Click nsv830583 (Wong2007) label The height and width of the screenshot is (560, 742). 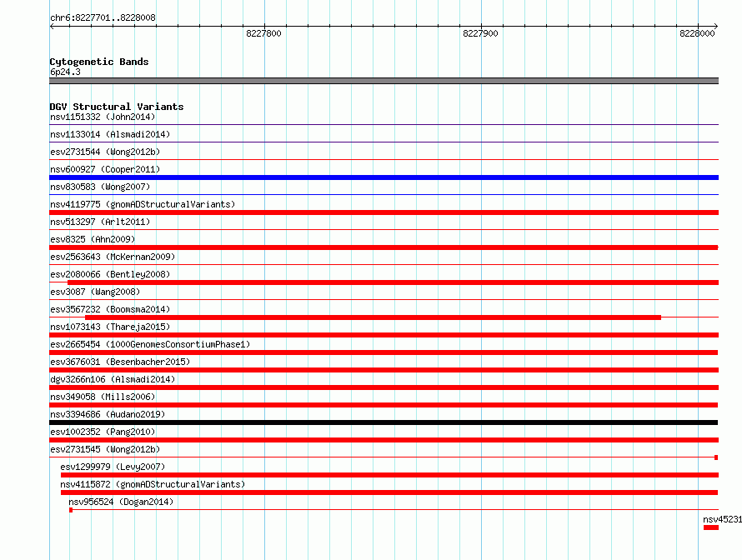point(100,187)
